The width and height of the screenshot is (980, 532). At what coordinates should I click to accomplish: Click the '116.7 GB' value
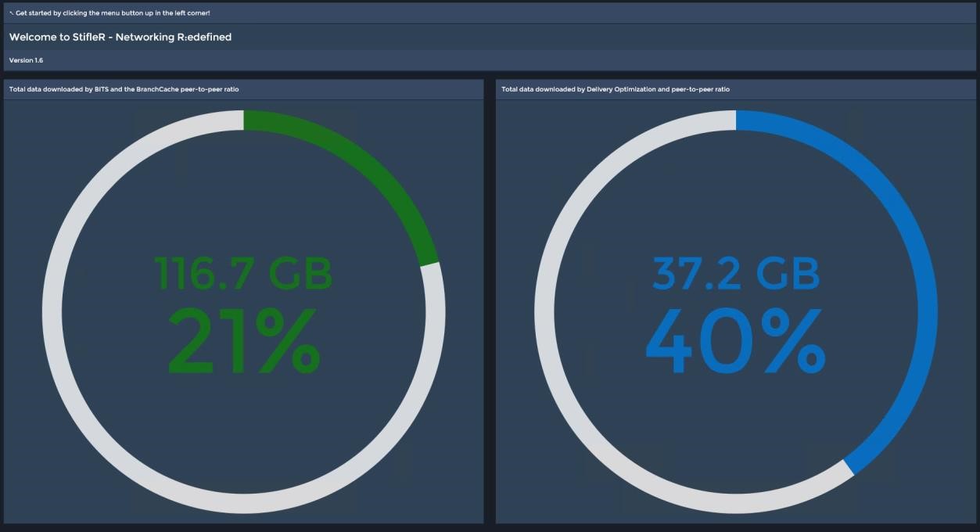244,274
